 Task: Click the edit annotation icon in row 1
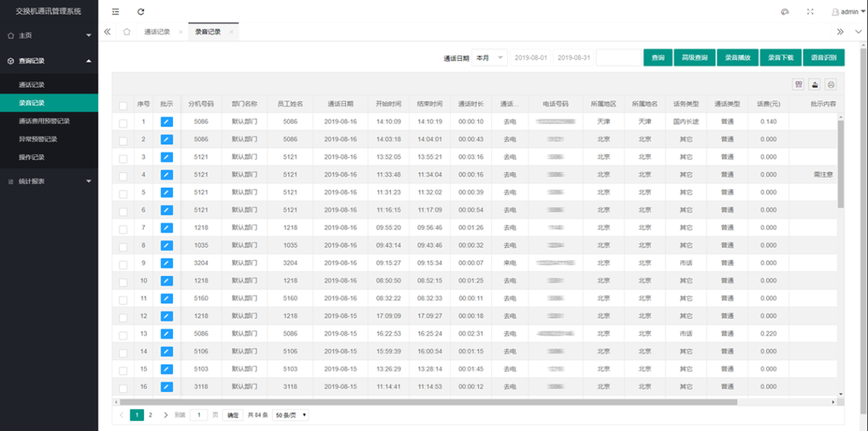(x=167, y=121)
